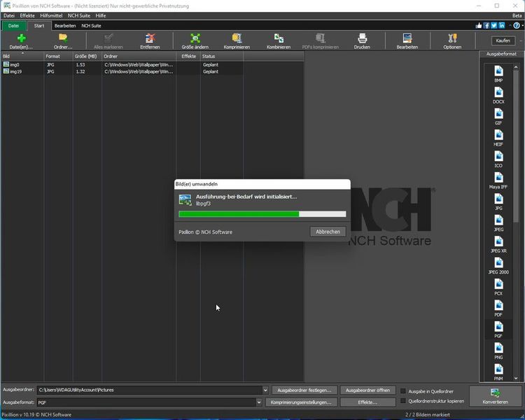Switch to NCH Suite ribbon tab
The image size is (525, 420).
coord(91,26)
